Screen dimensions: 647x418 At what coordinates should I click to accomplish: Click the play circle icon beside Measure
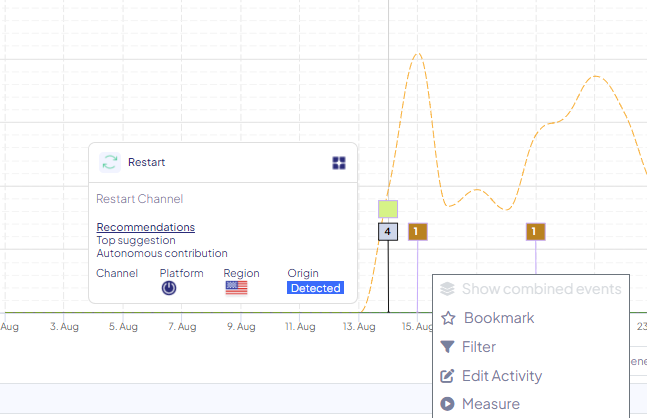[447, 404]
